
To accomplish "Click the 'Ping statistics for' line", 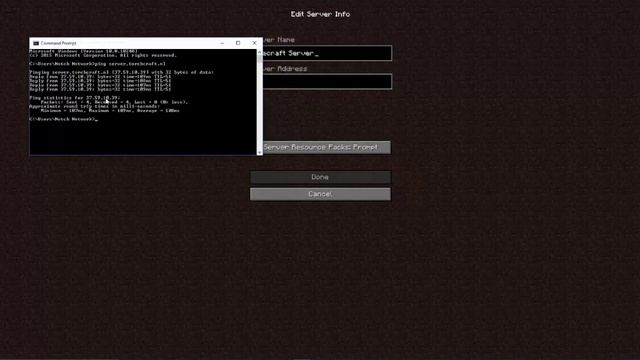I will tap(74, 98).
